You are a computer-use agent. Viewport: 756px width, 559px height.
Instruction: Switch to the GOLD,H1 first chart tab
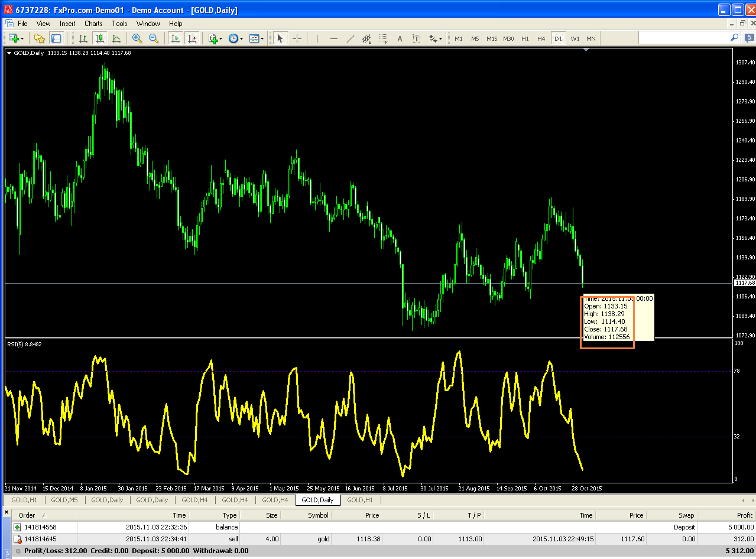24,500
